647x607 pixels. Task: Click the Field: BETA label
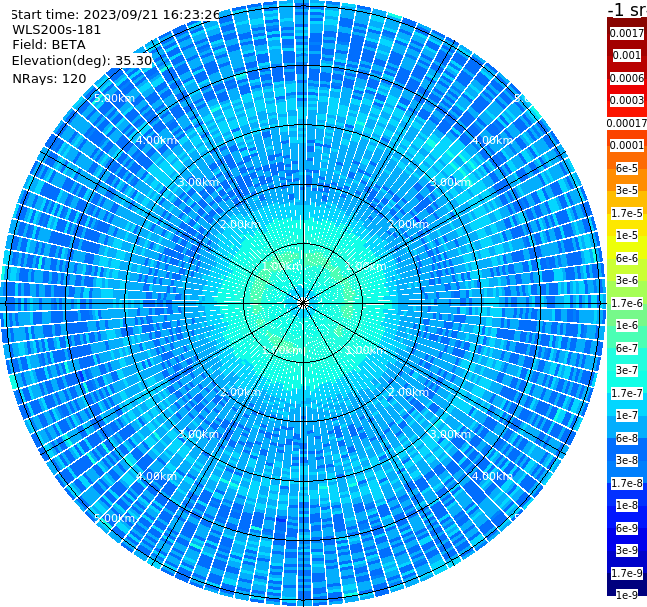point(49,45)
